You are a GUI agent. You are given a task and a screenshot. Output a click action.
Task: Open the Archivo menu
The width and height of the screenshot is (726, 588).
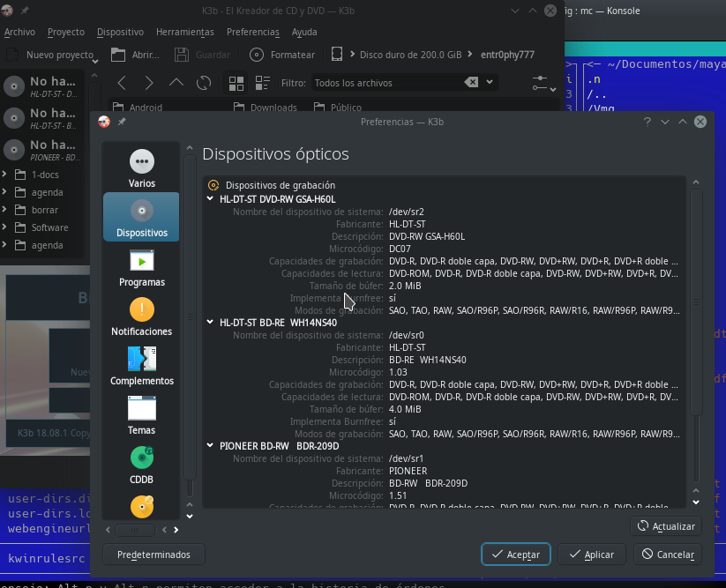point(19,32)
